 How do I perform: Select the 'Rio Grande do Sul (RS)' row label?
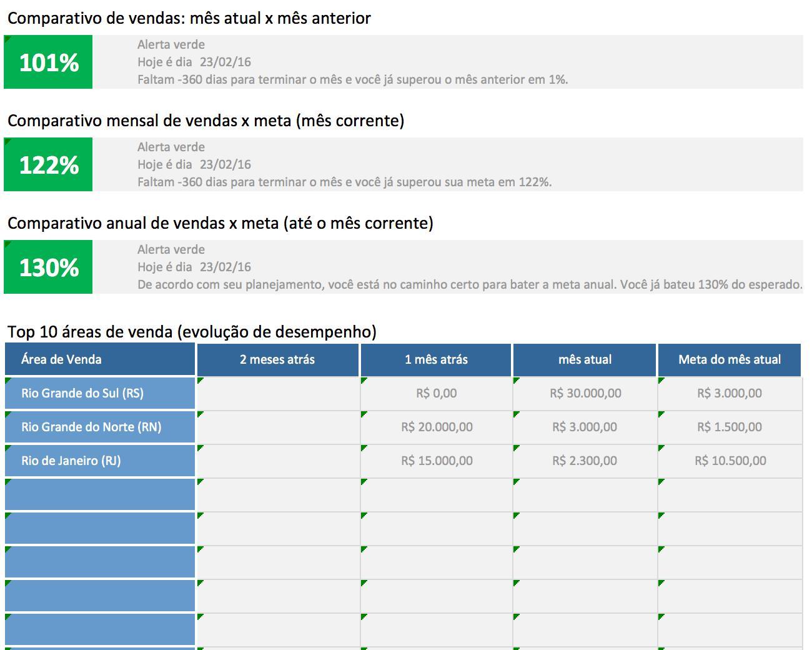100,393
